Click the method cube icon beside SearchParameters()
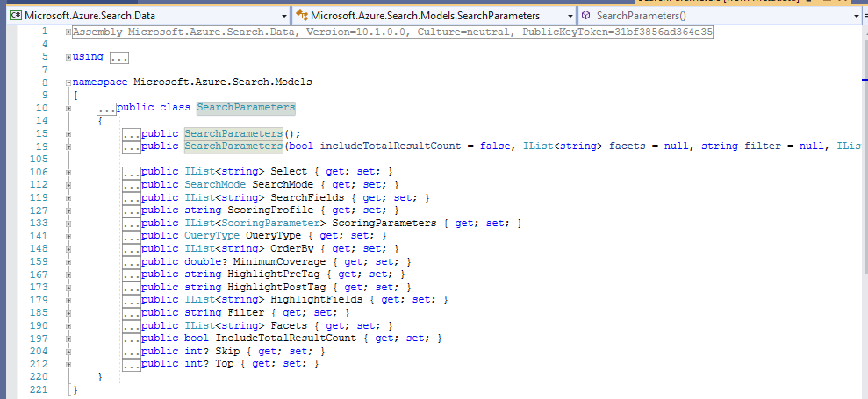868x399 pixels. pos(585,16)
